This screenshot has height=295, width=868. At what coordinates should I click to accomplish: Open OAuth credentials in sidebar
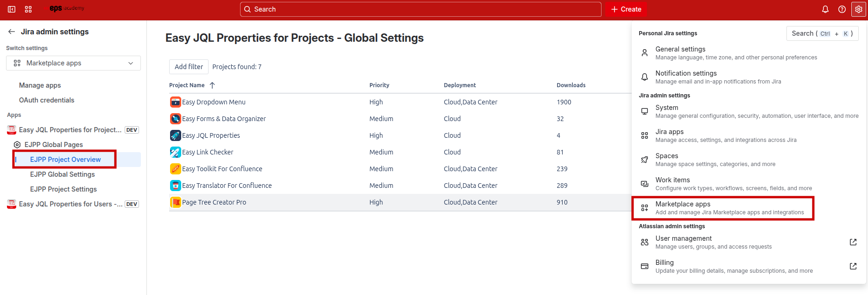pos(46,100)
